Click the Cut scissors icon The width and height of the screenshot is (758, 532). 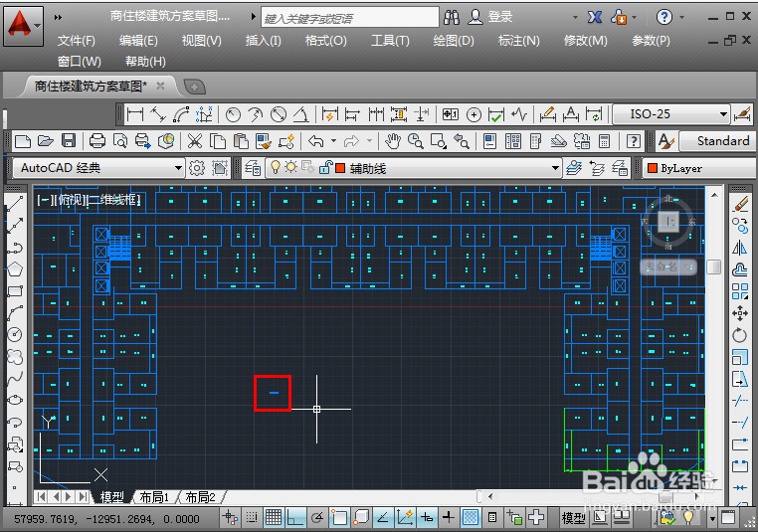tap(195, 141)
